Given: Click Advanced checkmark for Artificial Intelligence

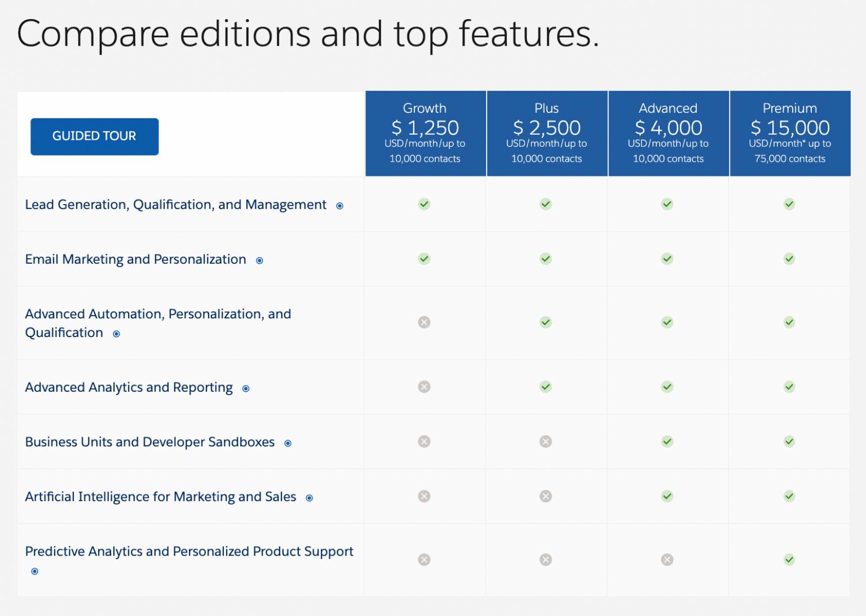Looking at the screenshot, I should [667, 496].
